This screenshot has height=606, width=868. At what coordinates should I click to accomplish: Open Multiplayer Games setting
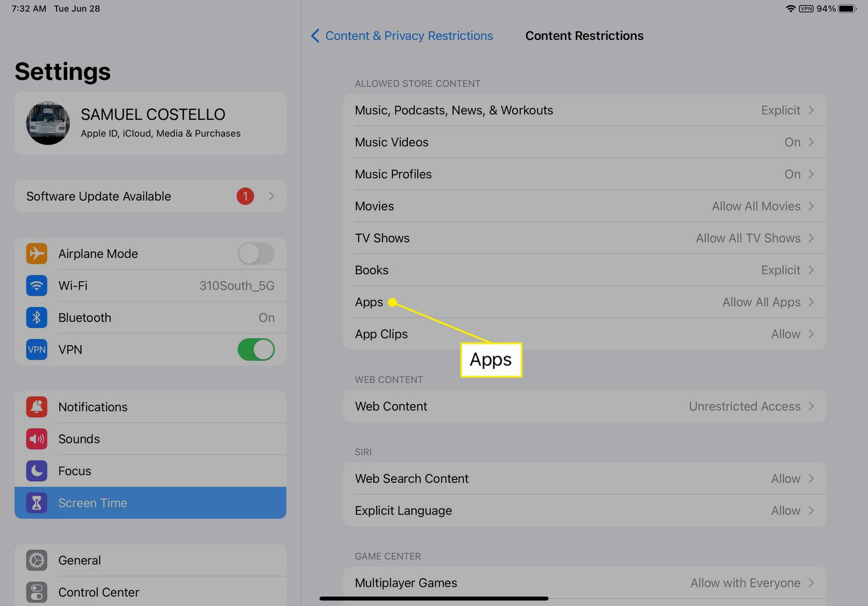(x=584, y=583)
